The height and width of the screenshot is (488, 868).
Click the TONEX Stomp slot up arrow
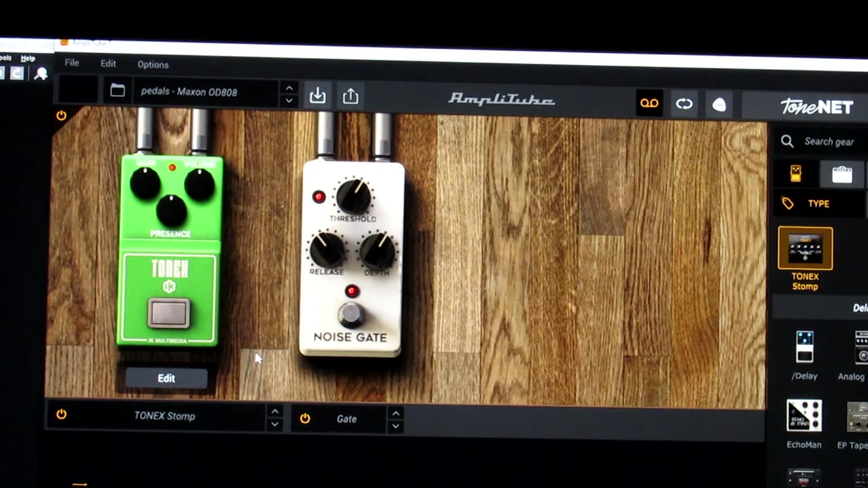(x=275, y=411)
